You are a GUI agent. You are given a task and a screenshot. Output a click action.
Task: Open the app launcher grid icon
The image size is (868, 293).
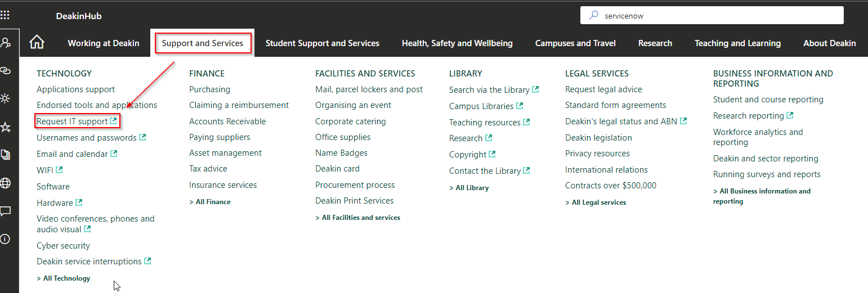point(5,15)
